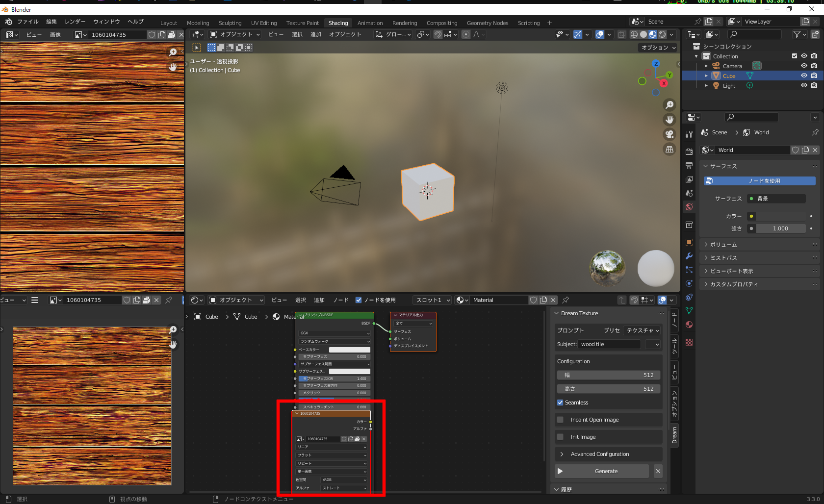Toggle camera view in the 3D viewport
This screenshot has width=824, height=504.
pos(669,134)
